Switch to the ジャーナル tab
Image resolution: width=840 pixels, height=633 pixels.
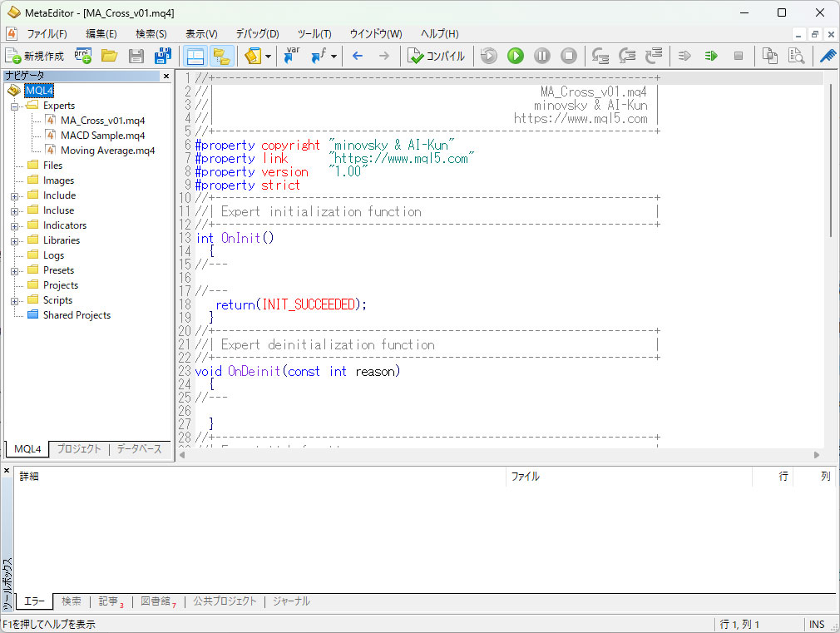(291, 601)
